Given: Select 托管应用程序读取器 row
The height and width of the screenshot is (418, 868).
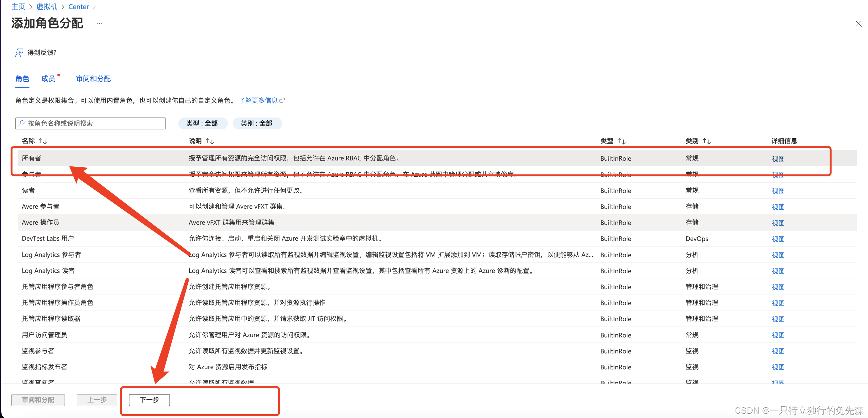Looking at the screenshot, I should [x=437, y=319].
